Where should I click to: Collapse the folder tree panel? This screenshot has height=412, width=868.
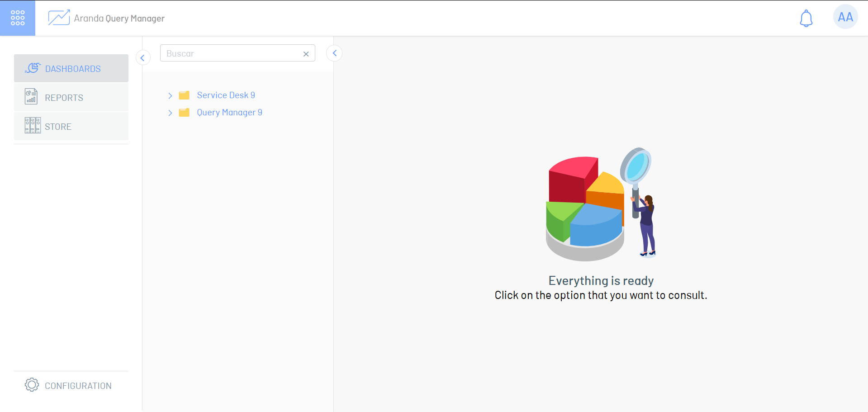point(334,53)
